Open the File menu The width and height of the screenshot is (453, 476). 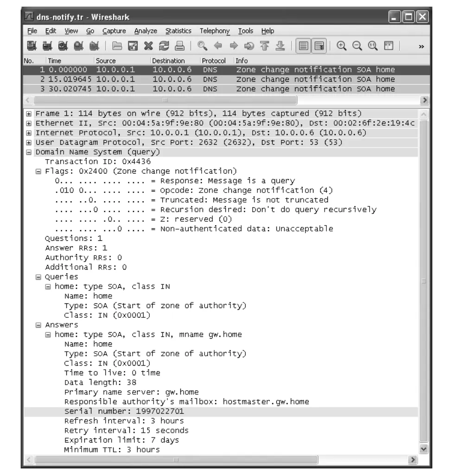(x=32, y=31)
